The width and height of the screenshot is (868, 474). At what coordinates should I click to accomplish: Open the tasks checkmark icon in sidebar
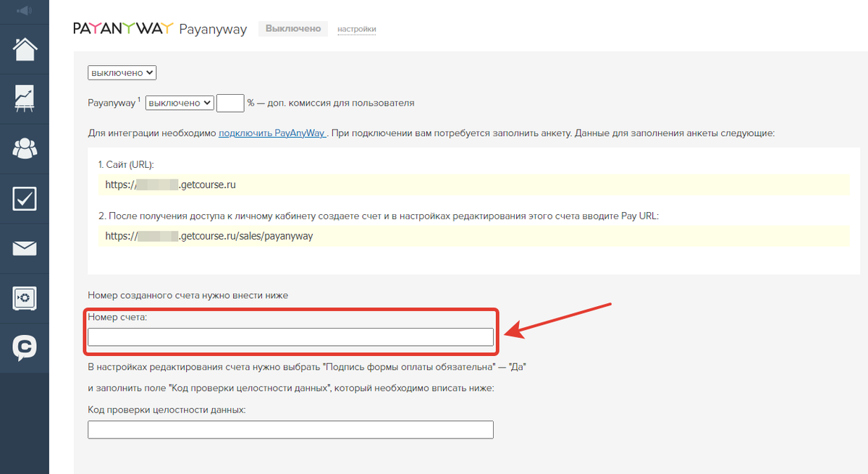[25, 198]
